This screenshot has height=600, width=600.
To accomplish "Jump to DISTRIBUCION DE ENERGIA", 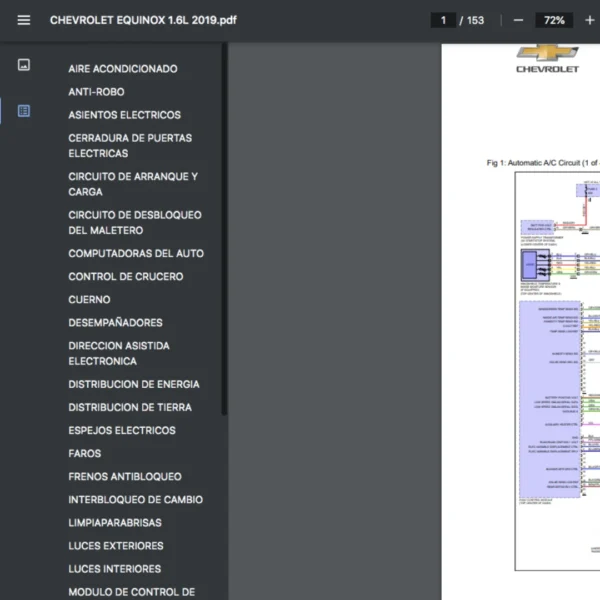I will point(133,385).
